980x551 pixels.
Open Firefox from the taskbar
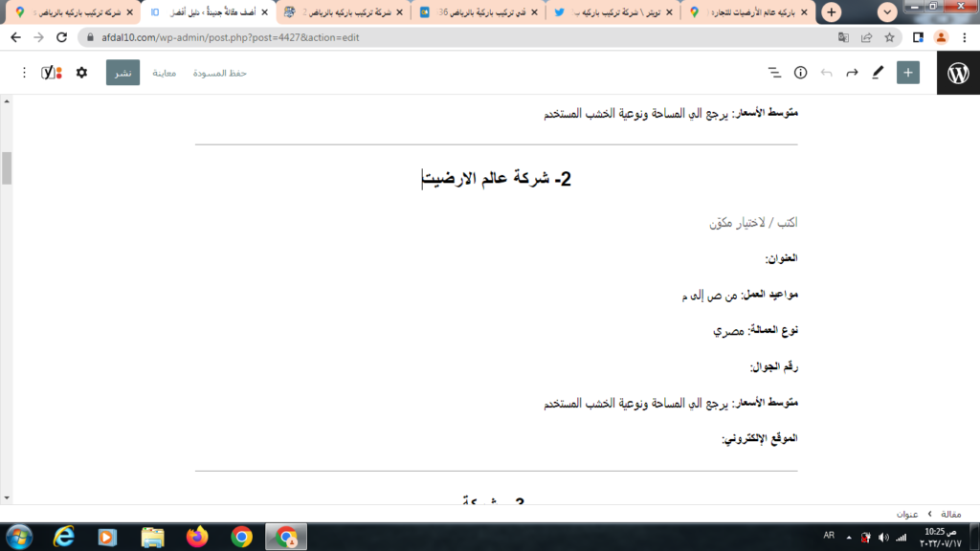(x=197, y=537)
